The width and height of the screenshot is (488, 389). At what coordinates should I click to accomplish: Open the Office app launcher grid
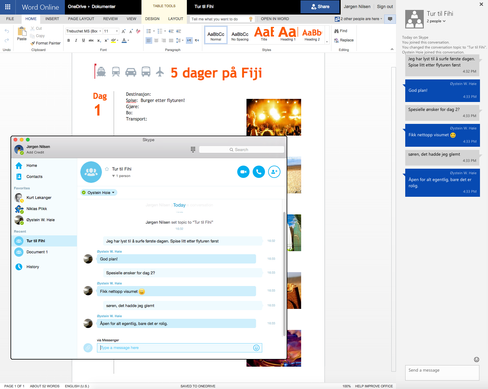7,7
